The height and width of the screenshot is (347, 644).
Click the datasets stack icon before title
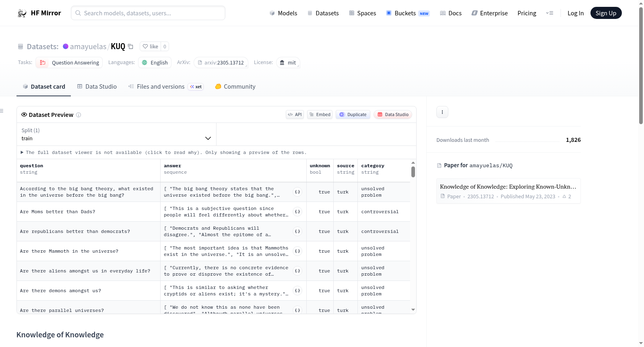pyautogui.click(x=21, y=47)
